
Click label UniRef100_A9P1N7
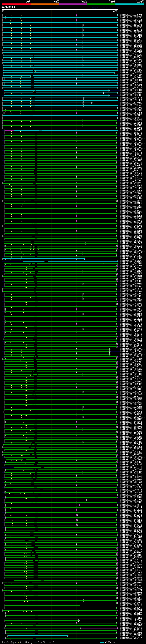[131, 93]
